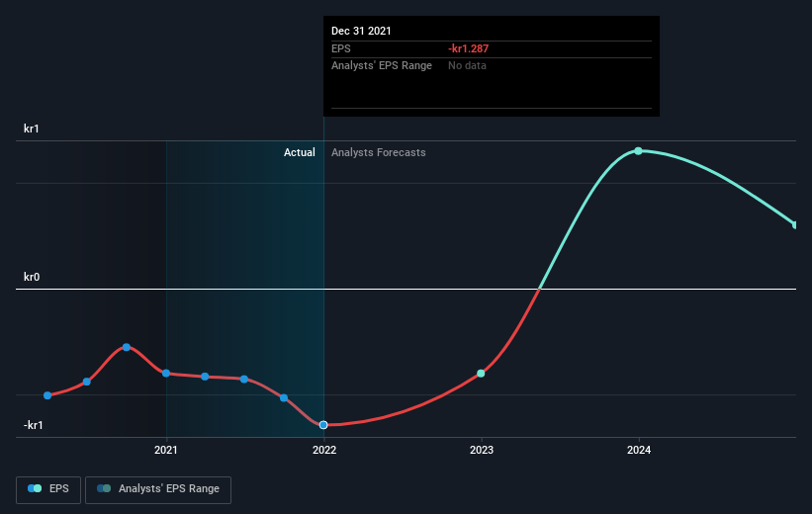Click the Analysts Forecasts section label
This screenshot has width=812, height=514.
(379, 152)
